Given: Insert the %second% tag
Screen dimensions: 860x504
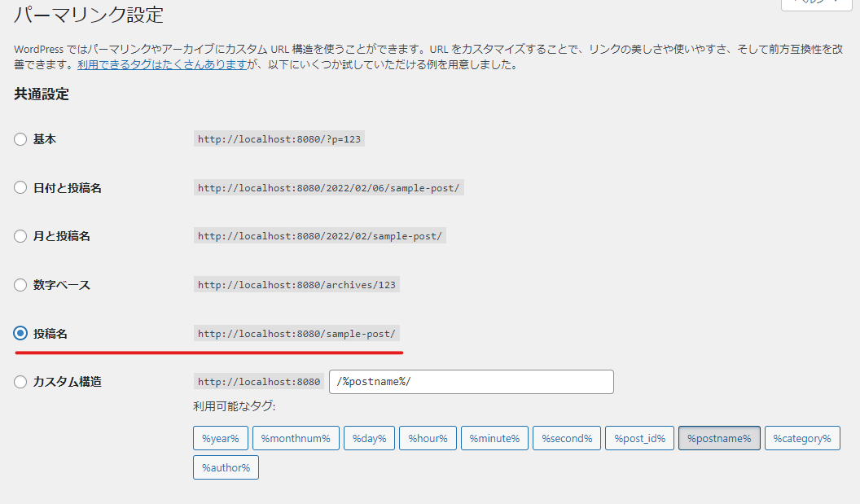Looking at the screenshot, I should tap(566, 437).
